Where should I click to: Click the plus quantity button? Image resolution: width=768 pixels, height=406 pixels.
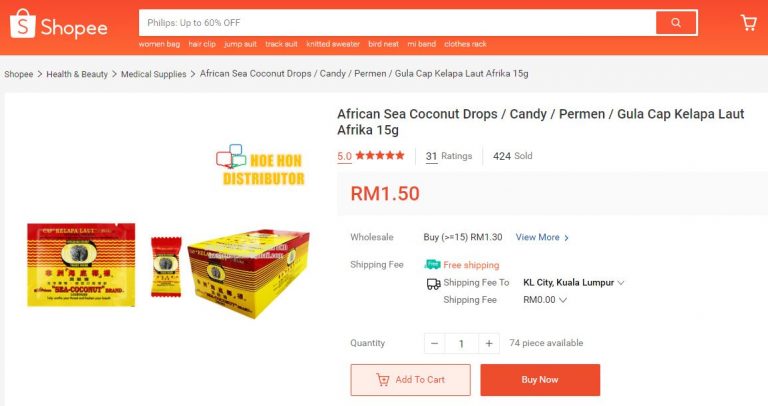point(488,343)
